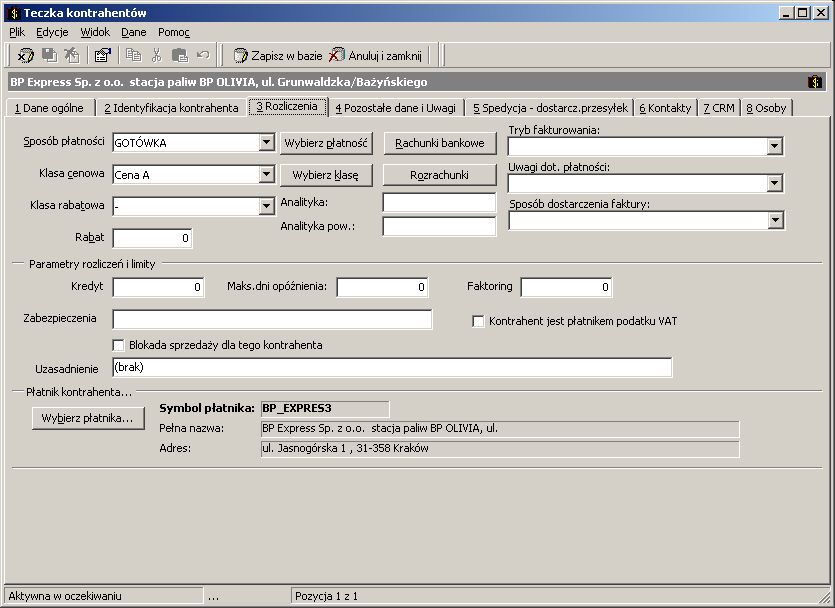The image size is (835, 608).
Task: Switch to 1 Dane ogólne tab
Action: click(50, 108)
